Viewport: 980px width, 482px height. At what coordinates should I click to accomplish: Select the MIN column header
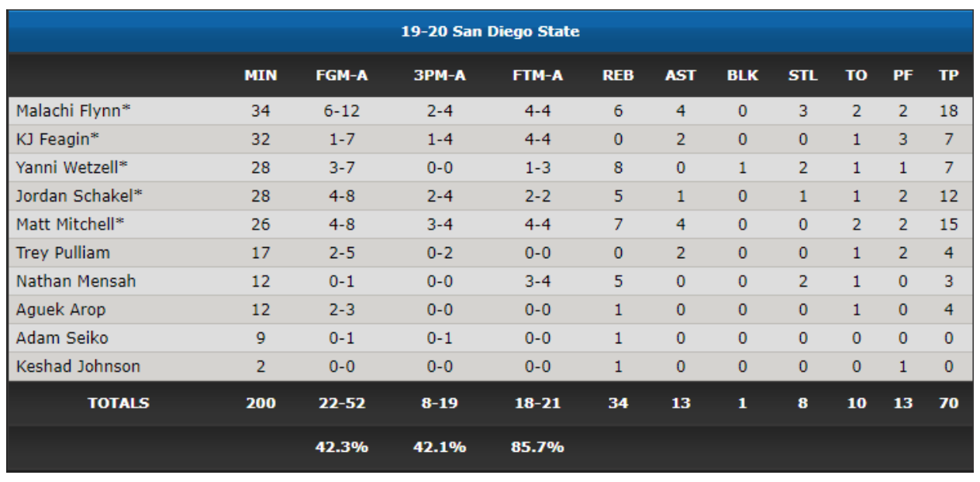(261, 75)
